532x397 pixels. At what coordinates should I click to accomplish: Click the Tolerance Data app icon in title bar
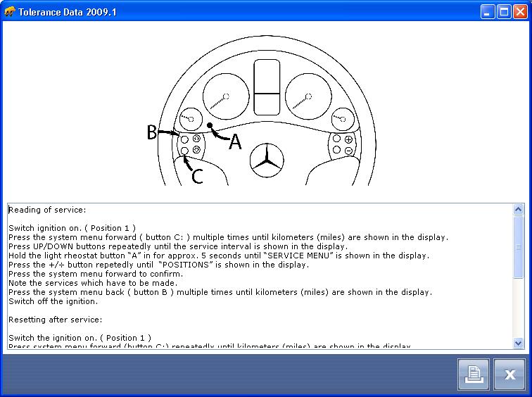(x=10, y=12)
